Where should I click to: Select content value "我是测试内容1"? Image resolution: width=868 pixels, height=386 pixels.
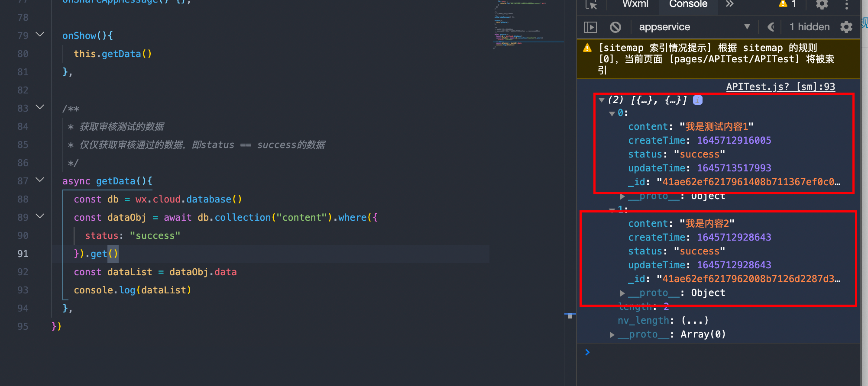pyautogui.click(x=716, y=126)
